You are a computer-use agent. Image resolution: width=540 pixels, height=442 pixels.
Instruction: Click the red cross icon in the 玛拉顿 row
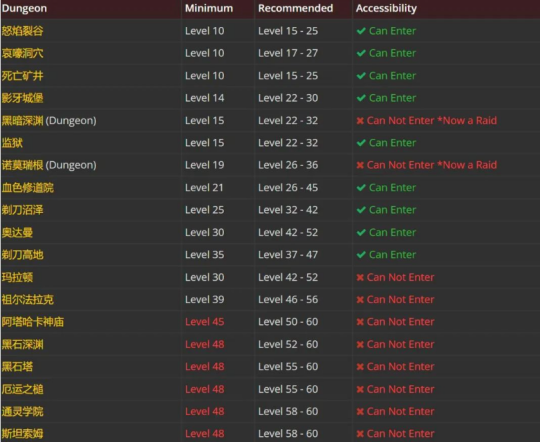360,277
